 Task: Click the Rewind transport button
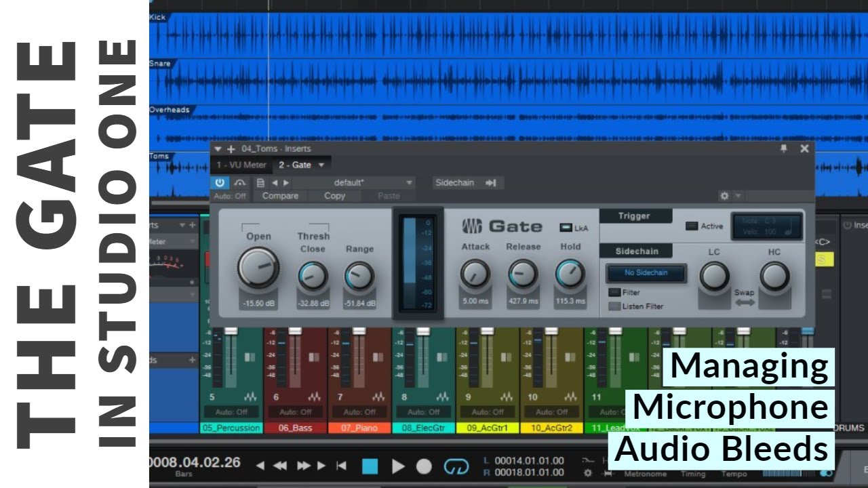(280, 466)
